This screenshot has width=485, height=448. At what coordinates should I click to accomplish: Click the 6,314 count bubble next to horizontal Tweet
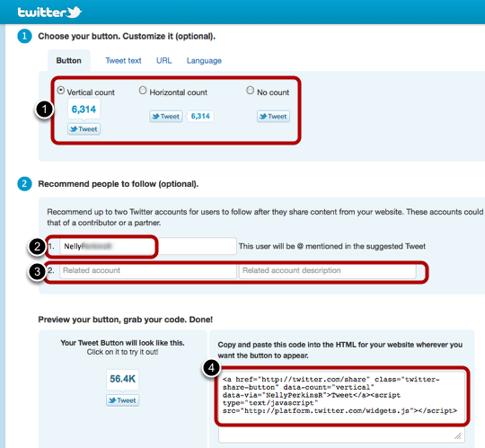(x=200, y=116)
